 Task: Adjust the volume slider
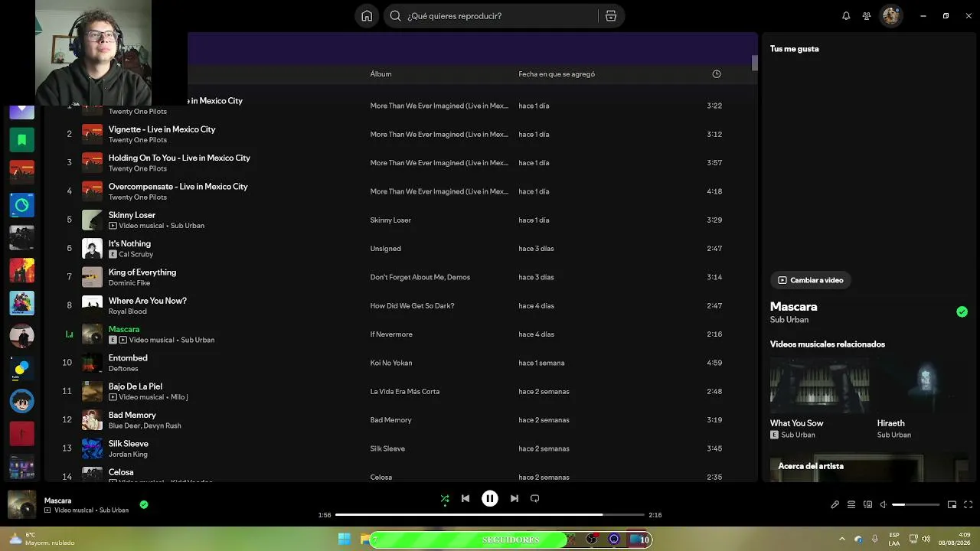(916, 505)
